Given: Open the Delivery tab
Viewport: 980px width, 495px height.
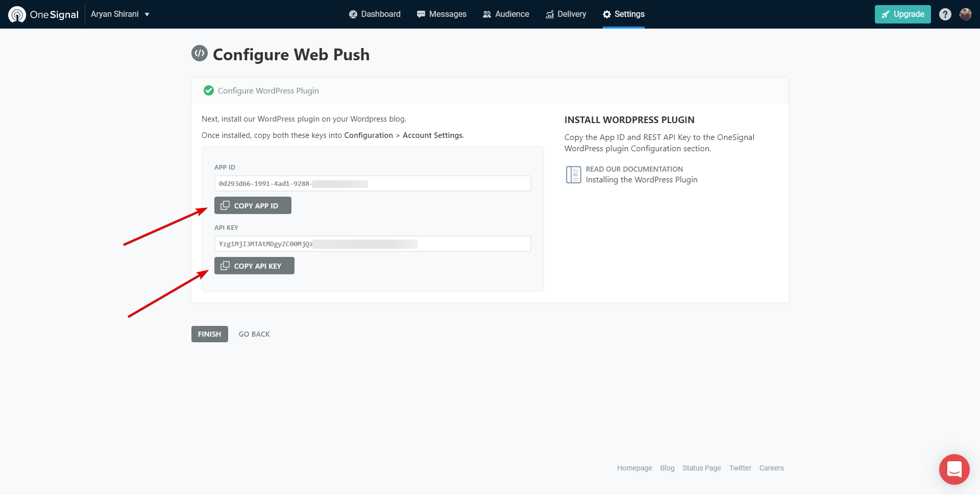Looking at the screenshot, I should [566, 14].
